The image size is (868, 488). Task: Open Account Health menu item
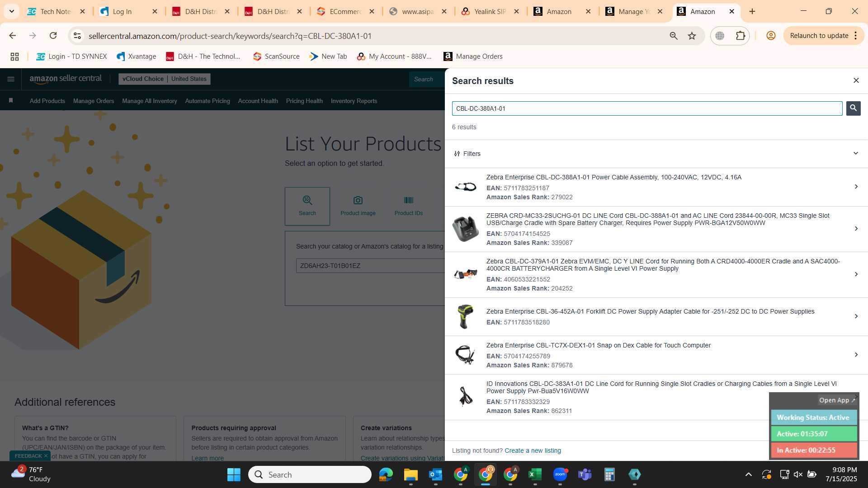[x=258, y=101]
